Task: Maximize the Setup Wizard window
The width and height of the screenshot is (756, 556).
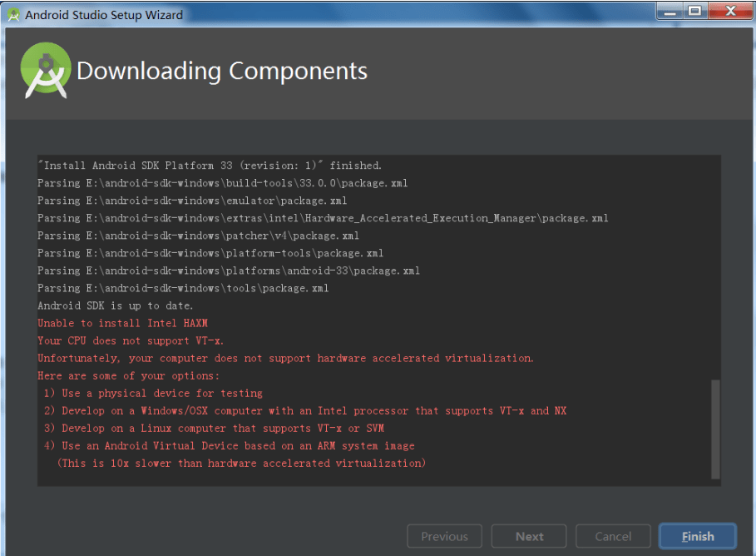Action: (694, 12)
